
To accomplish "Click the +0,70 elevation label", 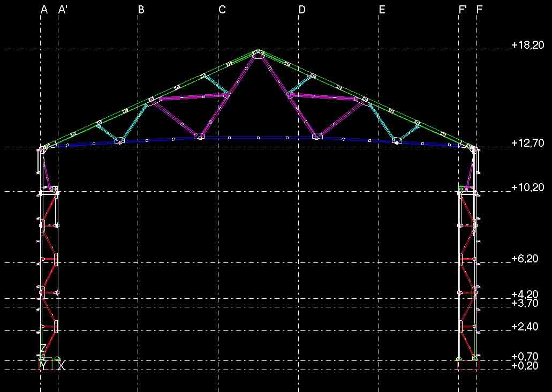I will (x=525, y=357).
